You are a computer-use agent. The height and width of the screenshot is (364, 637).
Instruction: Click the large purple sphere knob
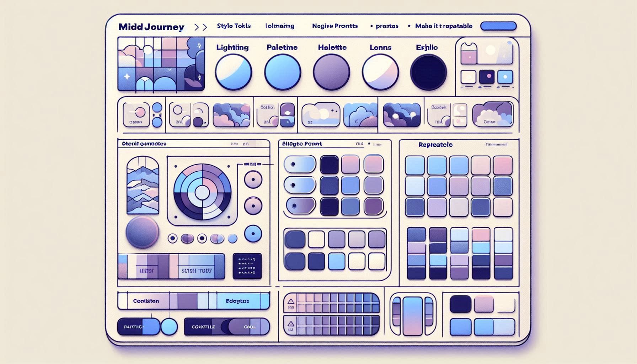coord(142,232)
